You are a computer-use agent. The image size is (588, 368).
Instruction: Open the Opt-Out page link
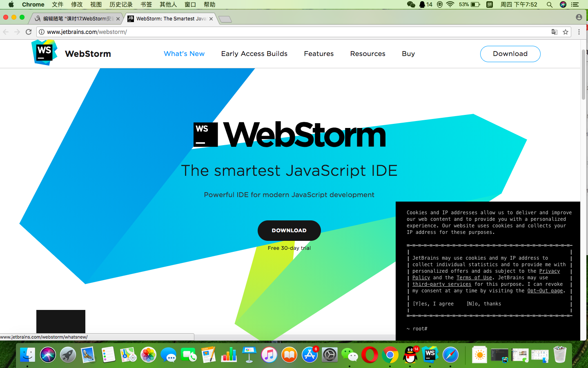tap(545, 291)
